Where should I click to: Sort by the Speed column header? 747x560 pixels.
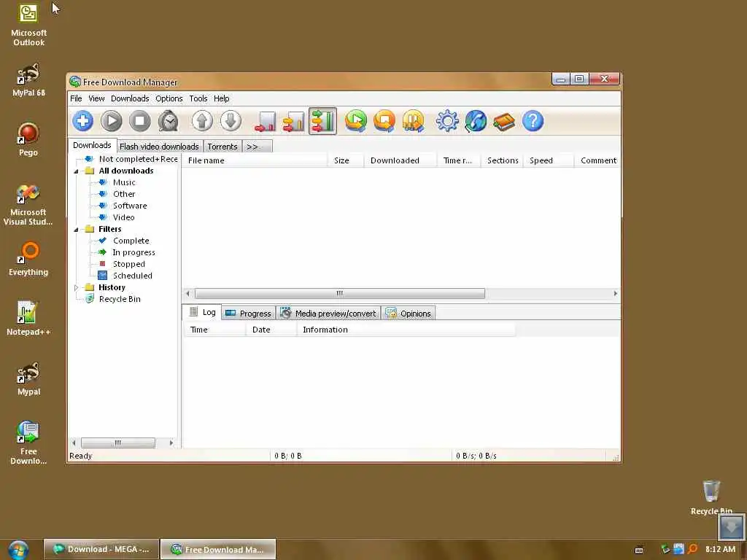[549, 160]
